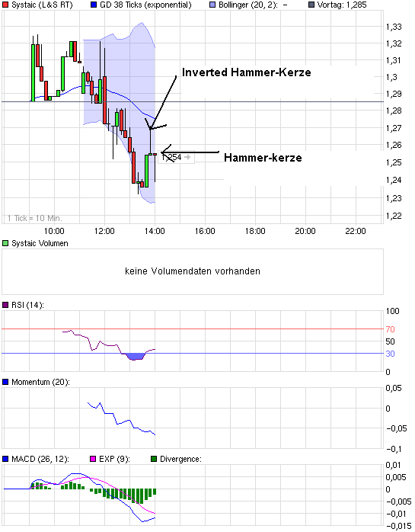Click the 12:00 time axis label
This screenshot has height=532, width=415.
point(104,231)
